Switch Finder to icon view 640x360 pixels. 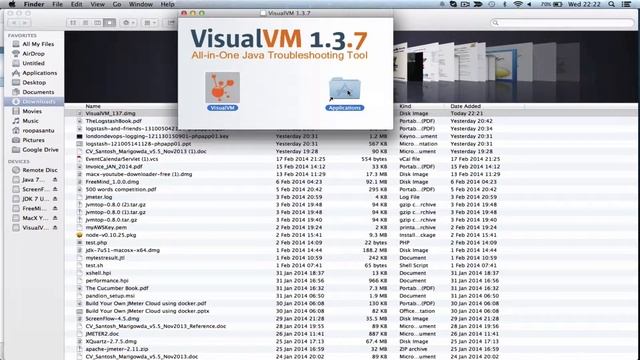tap(73, 23)
